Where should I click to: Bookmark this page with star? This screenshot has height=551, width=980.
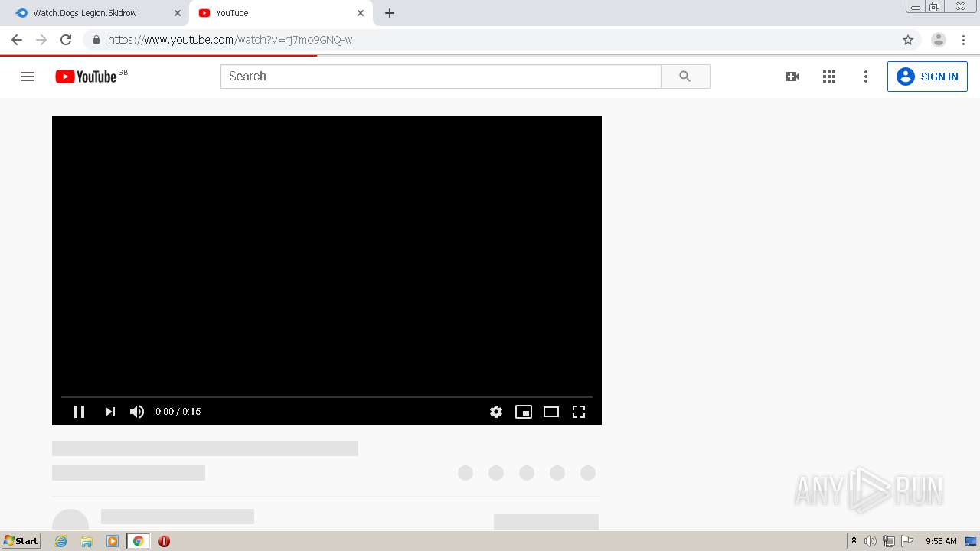(908, 40)
